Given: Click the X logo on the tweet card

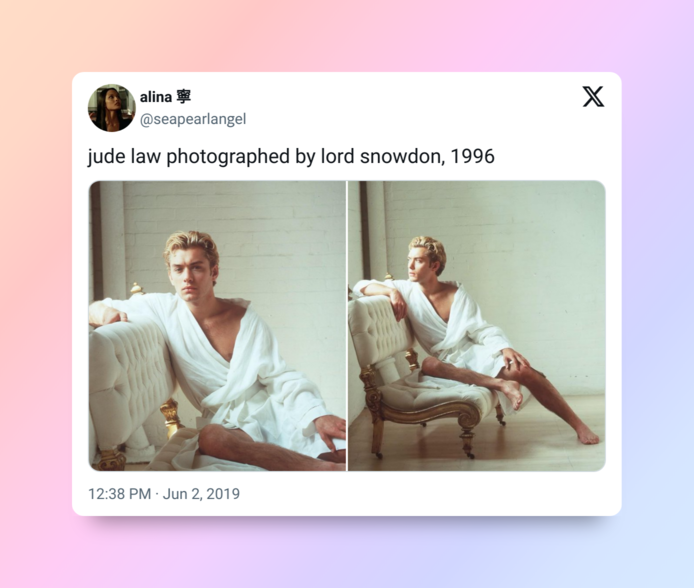Looking at the screenshot, I should click(593, 96).
